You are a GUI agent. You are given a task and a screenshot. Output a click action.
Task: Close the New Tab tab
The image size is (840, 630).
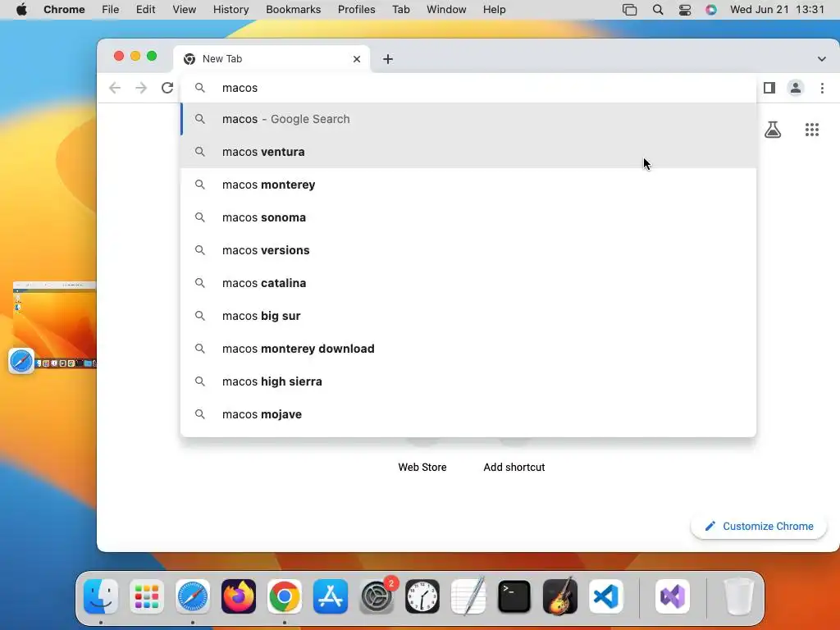pos(357,59)
